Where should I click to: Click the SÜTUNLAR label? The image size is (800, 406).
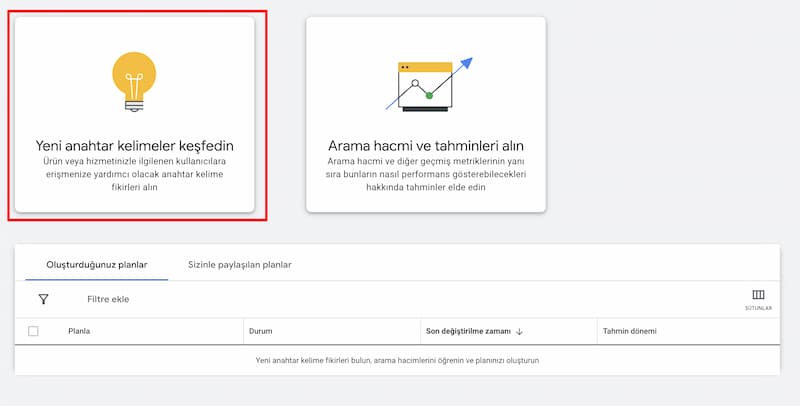click(757, 309)
